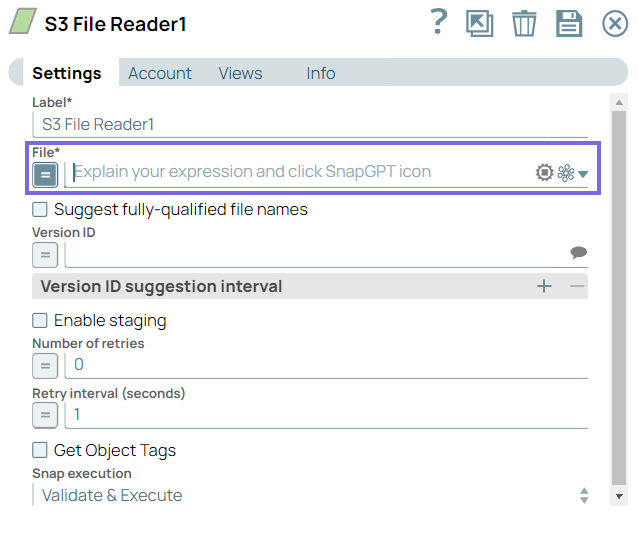639x534 pixels.
Task: Click the restore/pop-out window icon
Action: point(480,24)
